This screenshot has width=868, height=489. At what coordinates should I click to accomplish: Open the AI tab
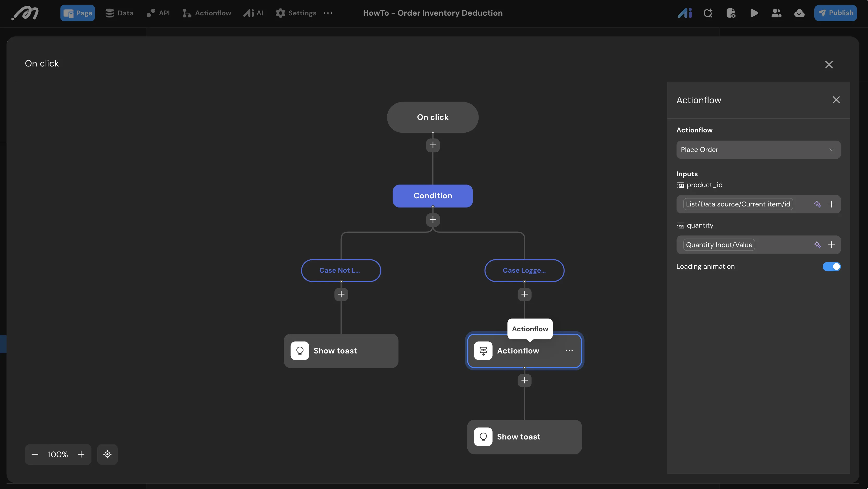point(253,13)
